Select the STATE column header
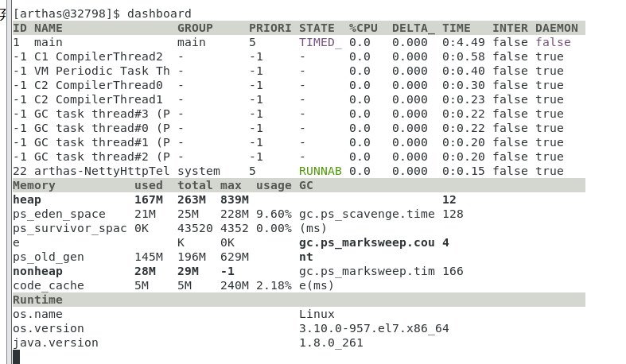This screenshot has height=364, width=626. [317, 28]
